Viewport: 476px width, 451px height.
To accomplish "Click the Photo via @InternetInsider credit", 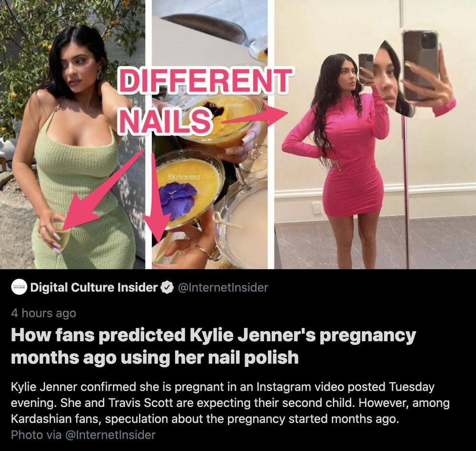I will (x=83, y=435).
